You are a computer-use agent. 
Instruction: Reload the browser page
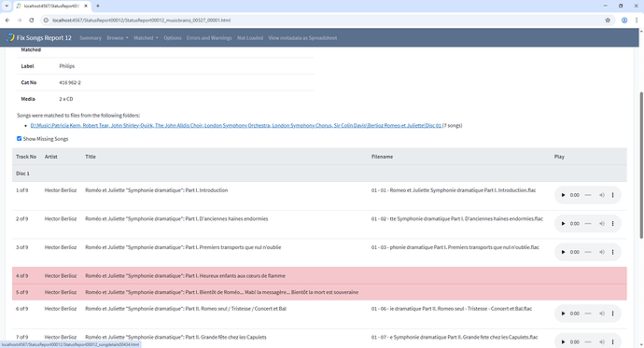(31, 21)
